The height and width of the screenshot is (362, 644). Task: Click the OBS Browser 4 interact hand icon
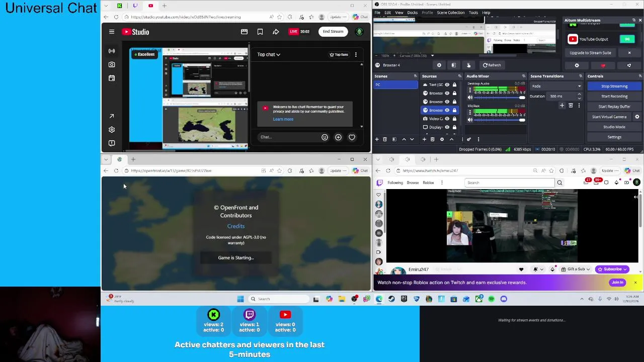tap(468, 65)
